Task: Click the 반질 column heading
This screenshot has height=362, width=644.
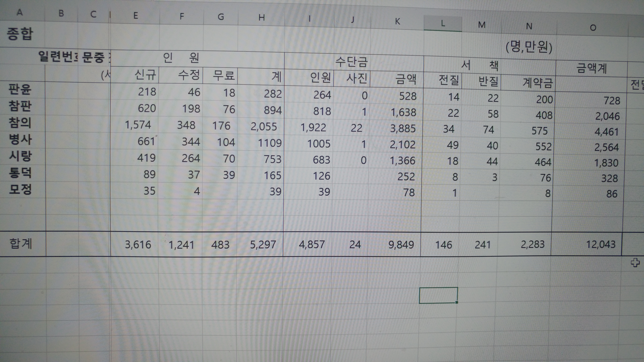Action: tap(488, 81)
